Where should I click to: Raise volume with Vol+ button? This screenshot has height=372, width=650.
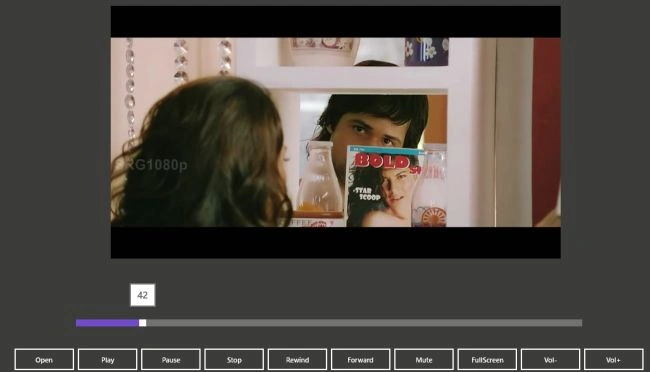coord(614,359)
